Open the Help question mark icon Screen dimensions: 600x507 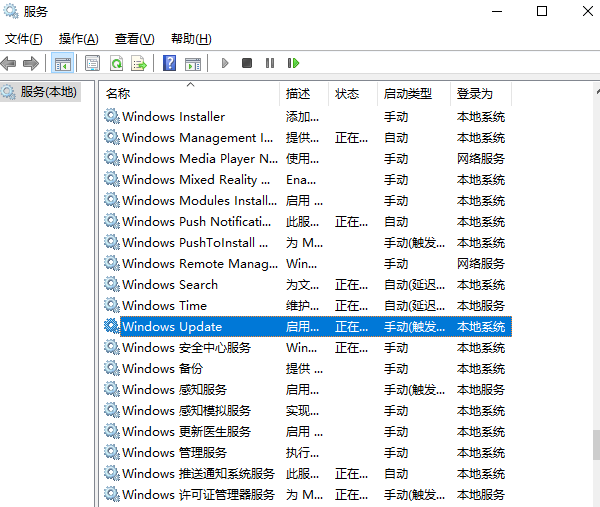[169, 63]
